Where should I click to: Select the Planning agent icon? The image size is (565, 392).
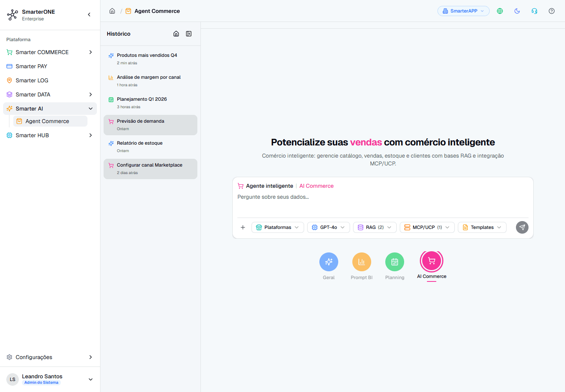[395, 262]
